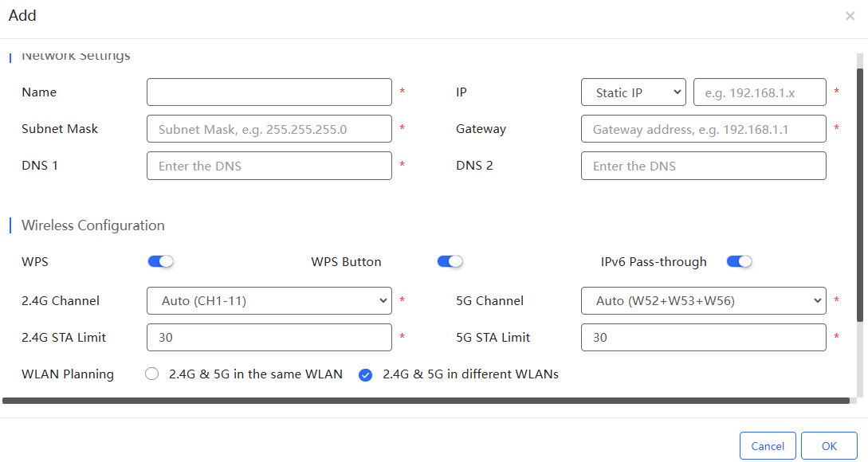
Task: Click the IP address text field
Action: 760,92
